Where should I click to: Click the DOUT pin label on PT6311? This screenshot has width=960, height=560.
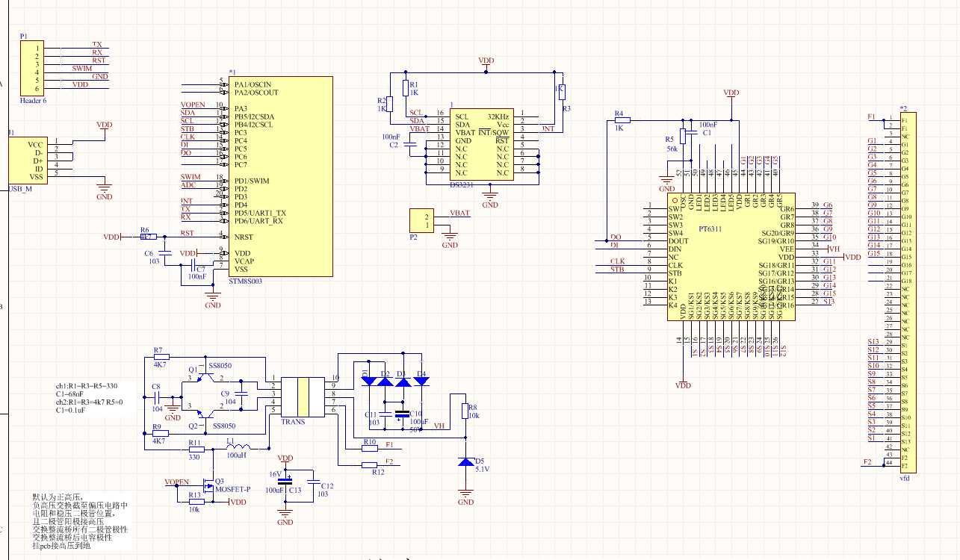(678, 241)
